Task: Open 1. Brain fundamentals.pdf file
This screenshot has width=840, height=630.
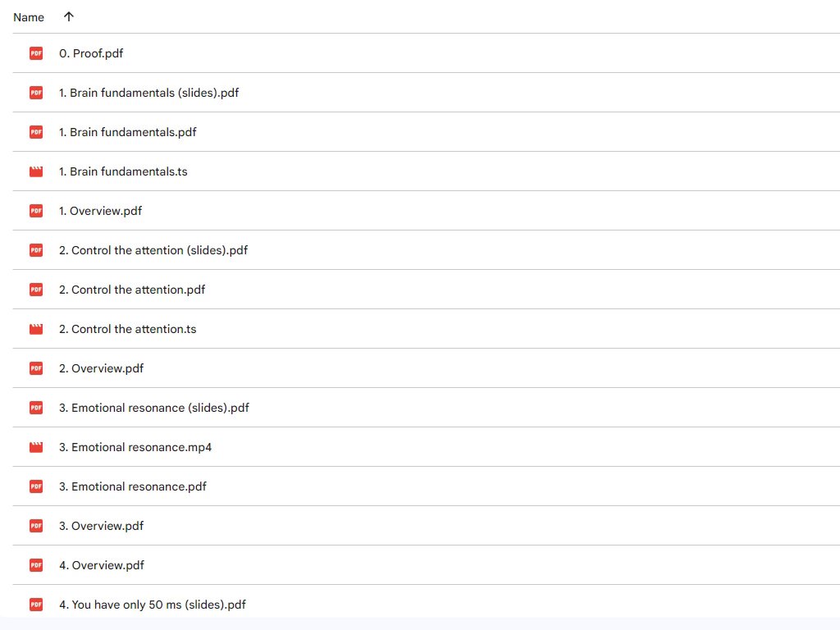Action: click(127, 132)
